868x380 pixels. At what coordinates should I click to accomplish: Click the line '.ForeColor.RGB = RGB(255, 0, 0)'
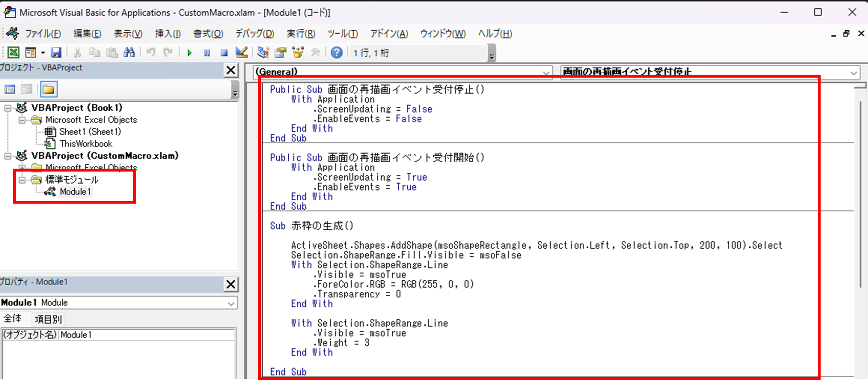point(393,284)
